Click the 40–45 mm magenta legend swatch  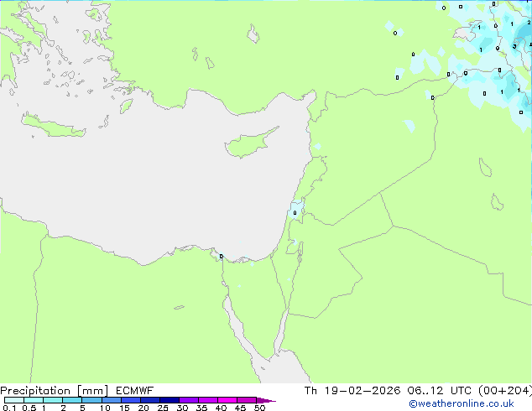tap(227, 400)
